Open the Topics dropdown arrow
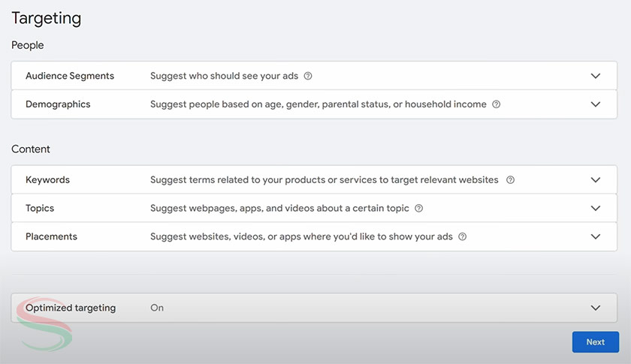 coord(596,209)
